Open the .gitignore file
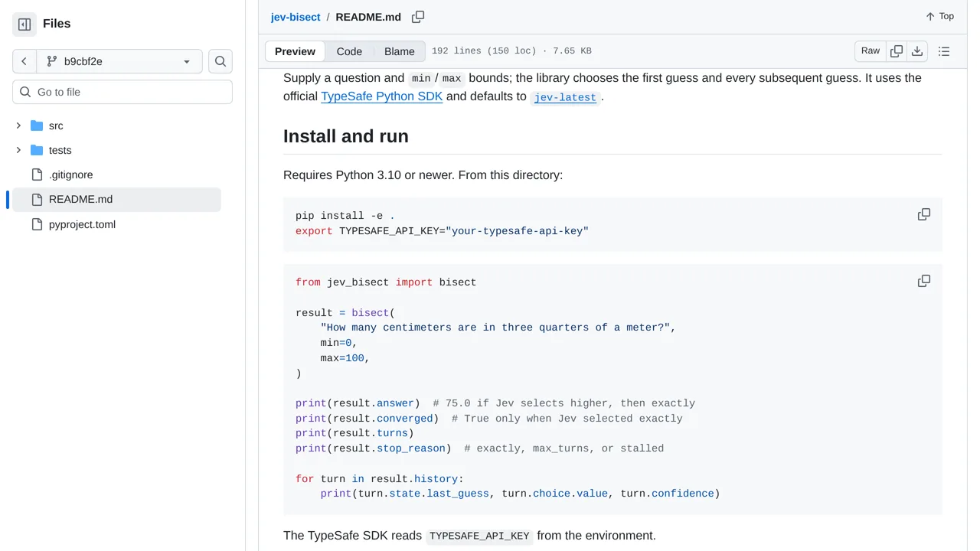The height and width of the screenshot is (551, 980). (70, 175)
